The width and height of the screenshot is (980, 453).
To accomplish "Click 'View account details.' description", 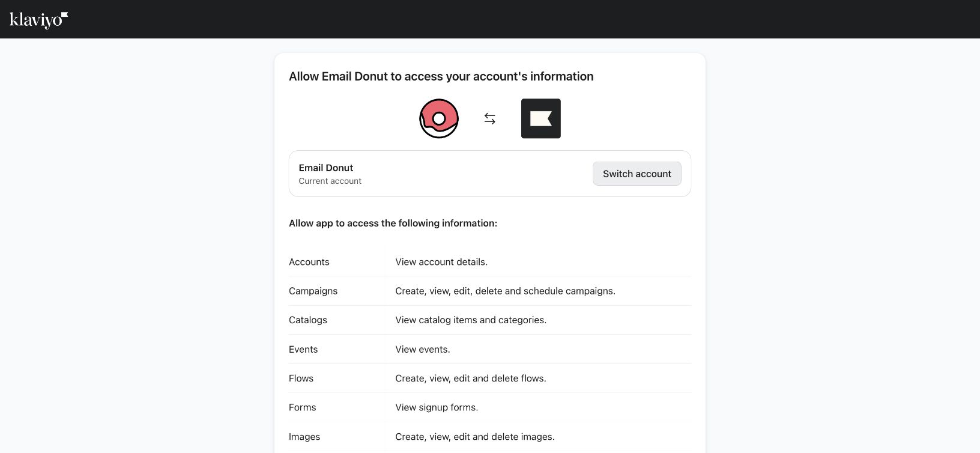I will (441, 262).
